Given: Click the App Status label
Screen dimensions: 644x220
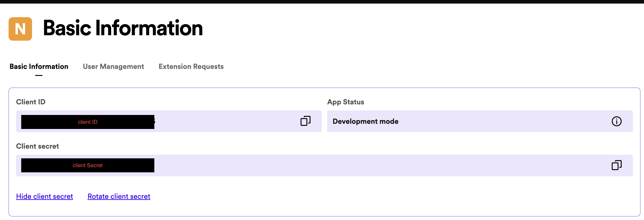Looking at the screenshot, I should pos(345,102).
